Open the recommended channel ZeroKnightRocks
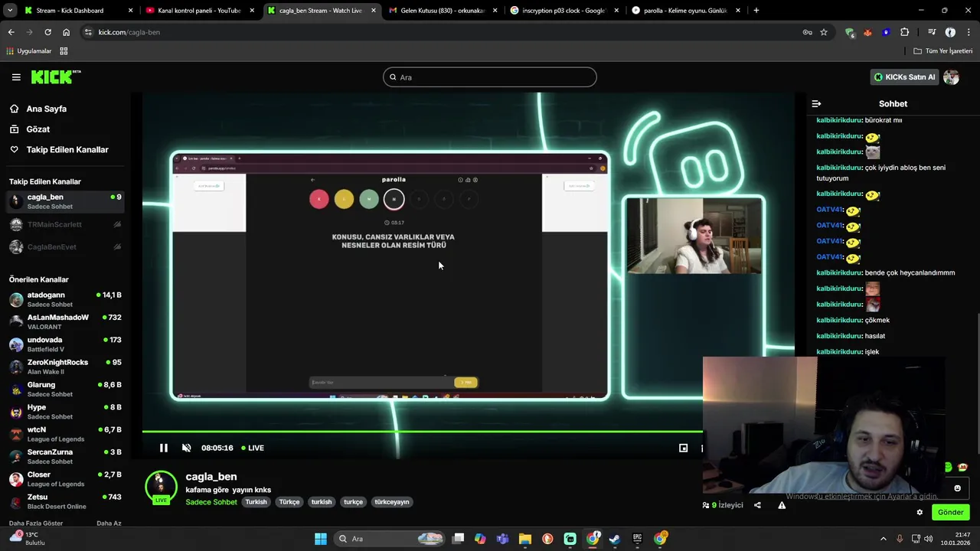Screen dimensions: 980x551 click(64, 367)
